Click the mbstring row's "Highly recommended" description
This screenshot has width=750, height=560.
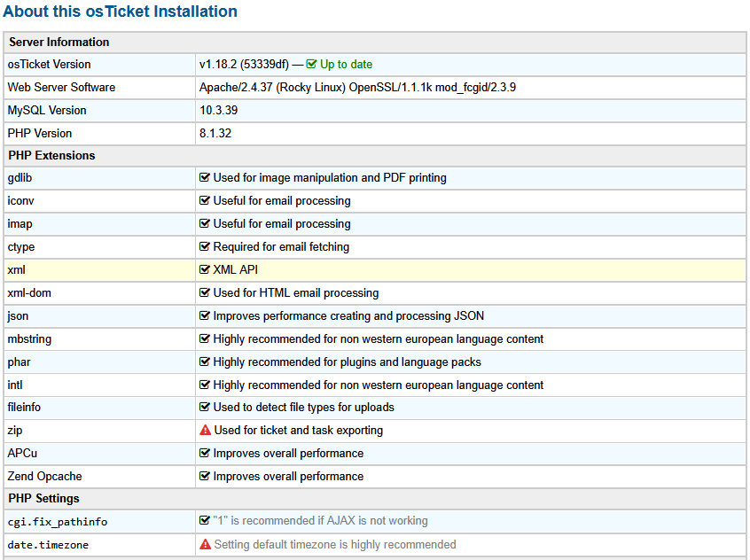click(379, 339)
